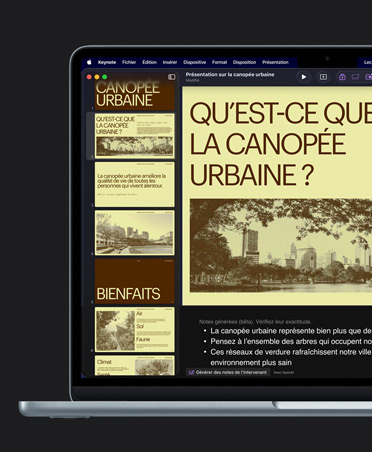
Task: Select the skyline photo on the slide
Action: coord(281,246)
